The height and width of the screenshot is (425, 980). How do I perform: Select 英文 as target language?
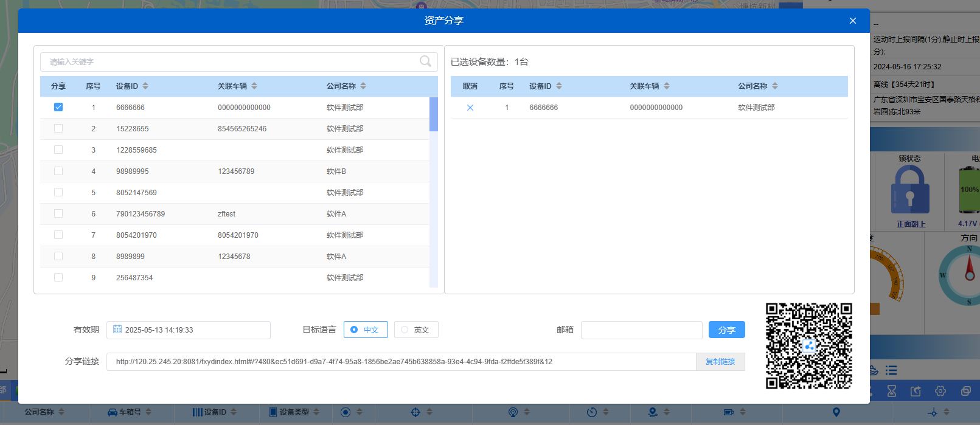coord(405,330)
